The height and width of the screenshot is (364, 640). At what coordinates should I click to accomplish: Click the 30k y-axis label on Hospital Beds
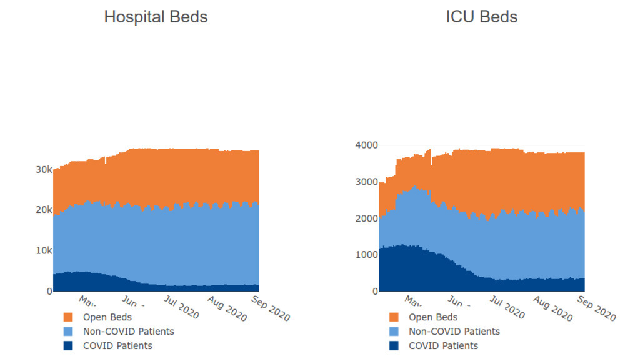pos(44,170)
